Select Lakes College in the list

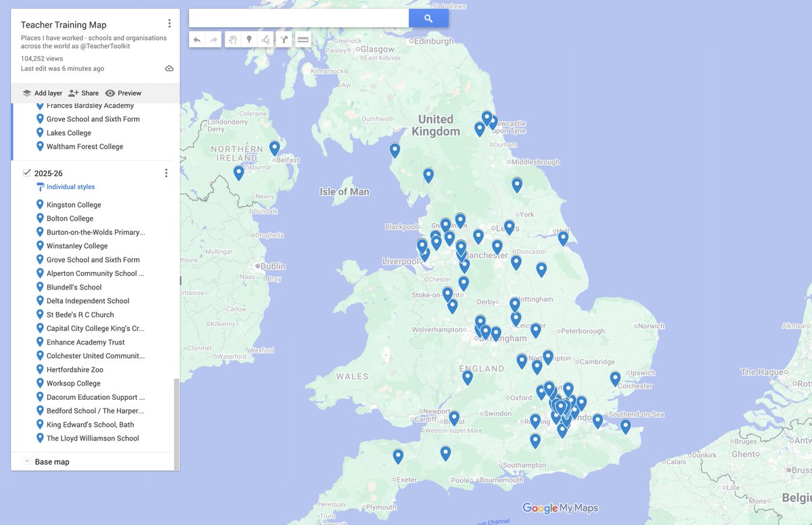point(69,133)
